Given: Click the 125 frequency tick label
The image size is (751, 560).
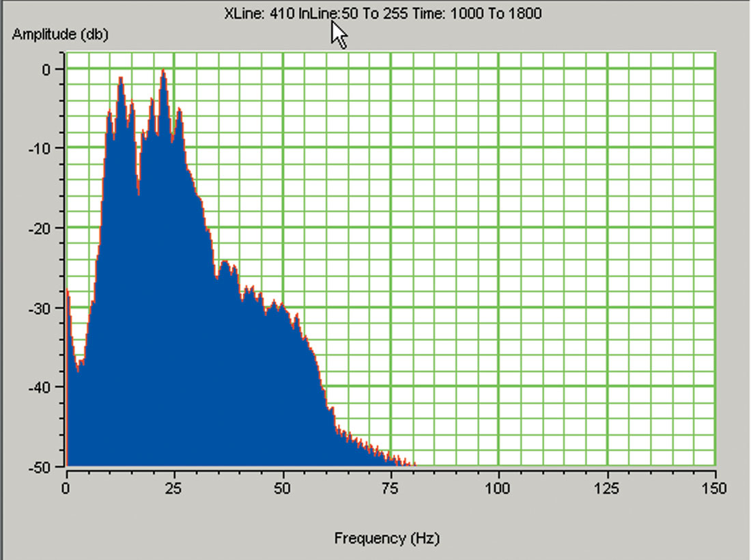Looking at the screenshot, I should click(607, 488).
